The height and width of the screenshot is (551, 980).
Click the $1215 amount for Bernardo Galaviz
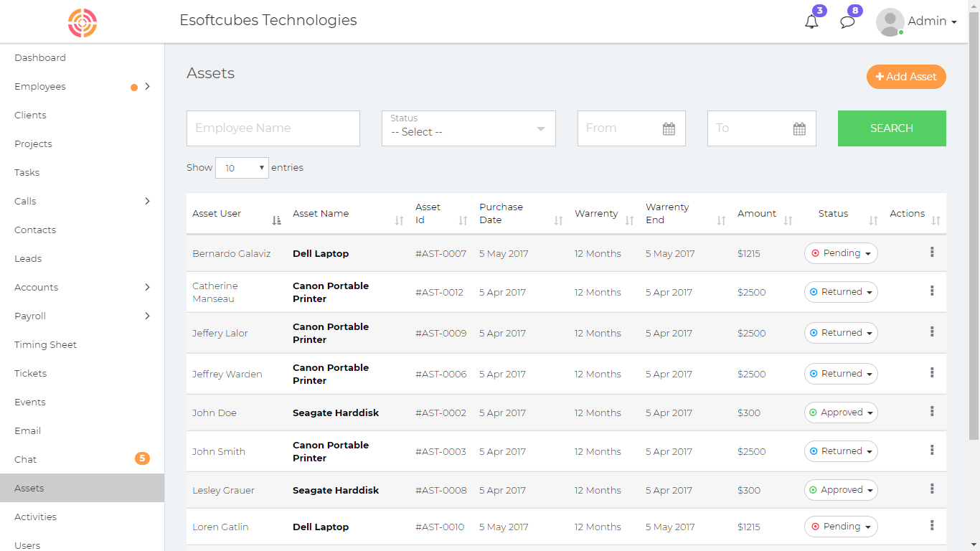pyautogui.click(x=748, y=253)
